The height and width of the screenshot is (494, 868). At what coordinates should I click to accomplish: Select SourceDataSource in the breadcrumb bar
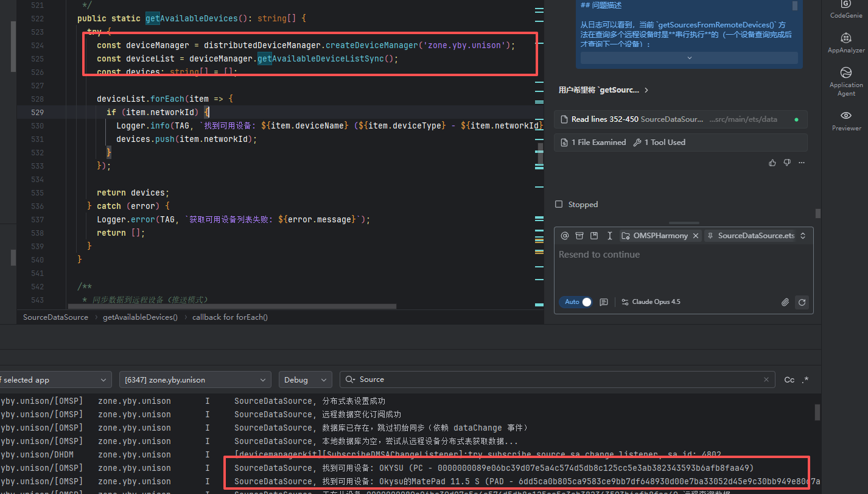pos(55,317)
